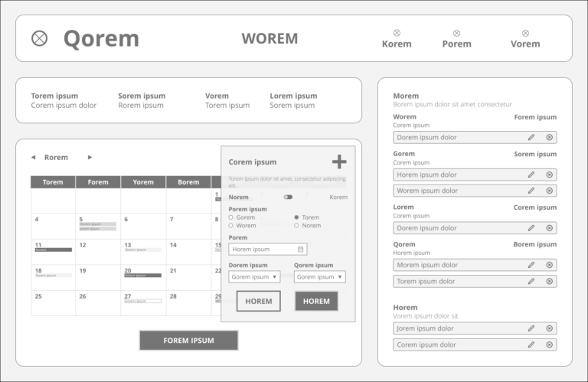Click the Forem ipsum link beside Worem

pyautogui.click(x=535, y=117)
